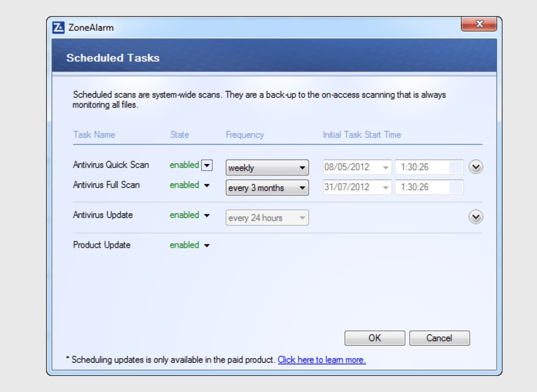537x392 pixels.
Task: Open the 'every 24 hours' frequency combo box
Action: click(267, 218)
